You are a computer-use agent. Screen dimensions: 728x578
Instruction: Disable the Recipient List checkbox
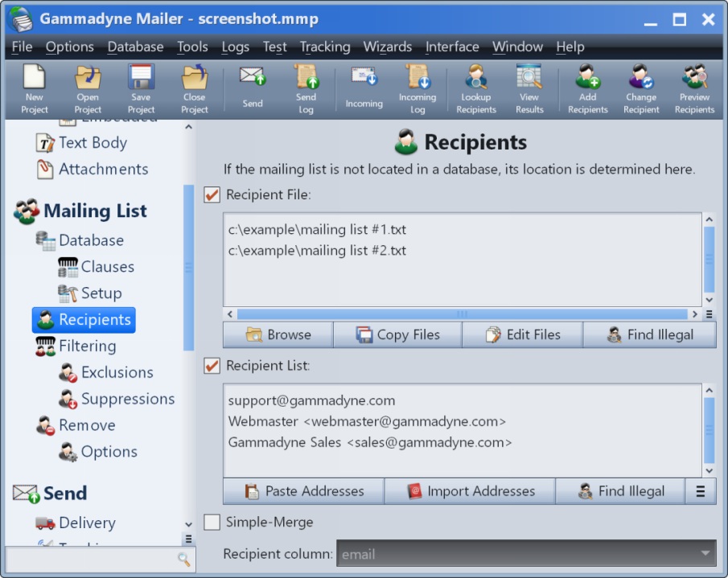tap(212, 366)
